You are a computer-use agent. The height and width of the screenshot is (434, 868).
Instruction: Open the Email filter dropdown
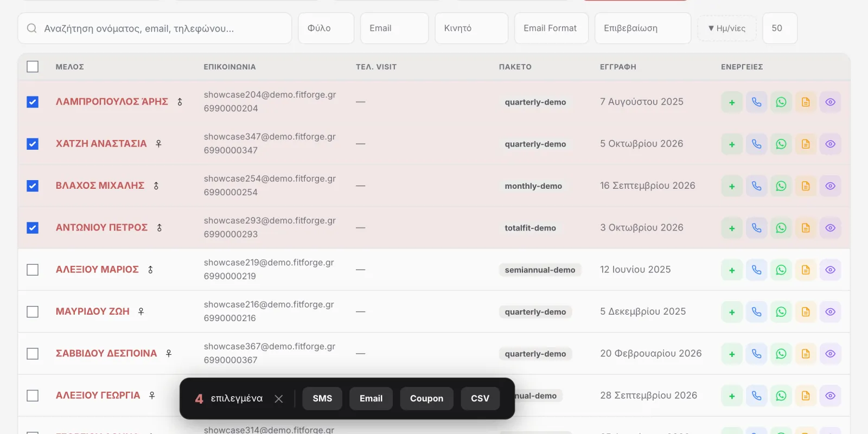(394, 28)
